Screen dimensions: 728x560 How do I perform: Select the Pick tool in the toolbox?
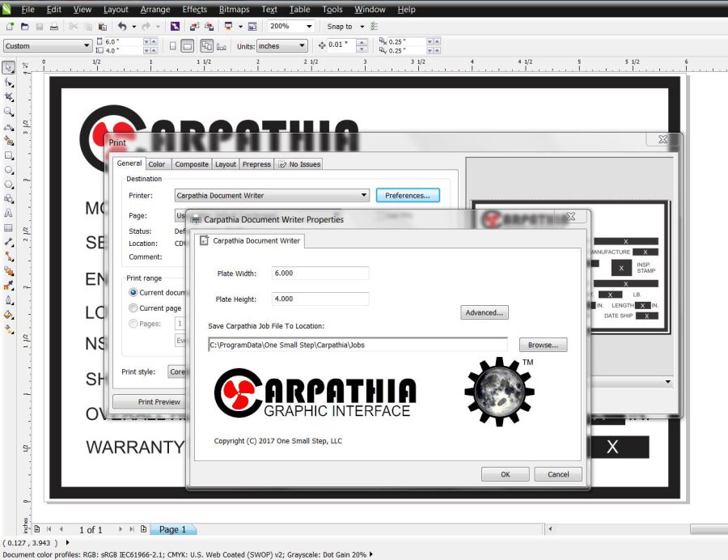(8, 68)
